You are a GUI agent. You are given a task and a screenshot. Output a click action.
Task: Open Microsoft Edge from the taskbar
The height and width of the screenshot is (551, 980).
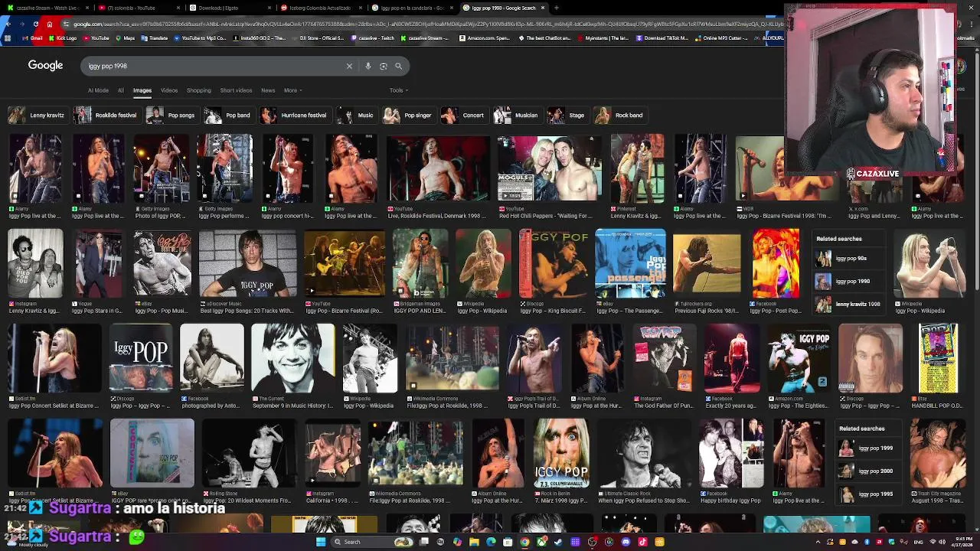tap(491, 542)
